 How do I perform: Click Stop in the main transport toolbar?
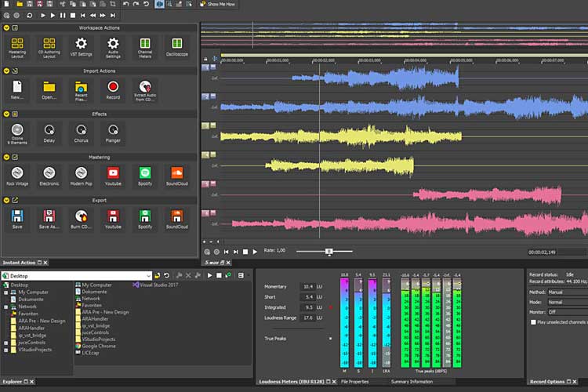pos(73,16)
